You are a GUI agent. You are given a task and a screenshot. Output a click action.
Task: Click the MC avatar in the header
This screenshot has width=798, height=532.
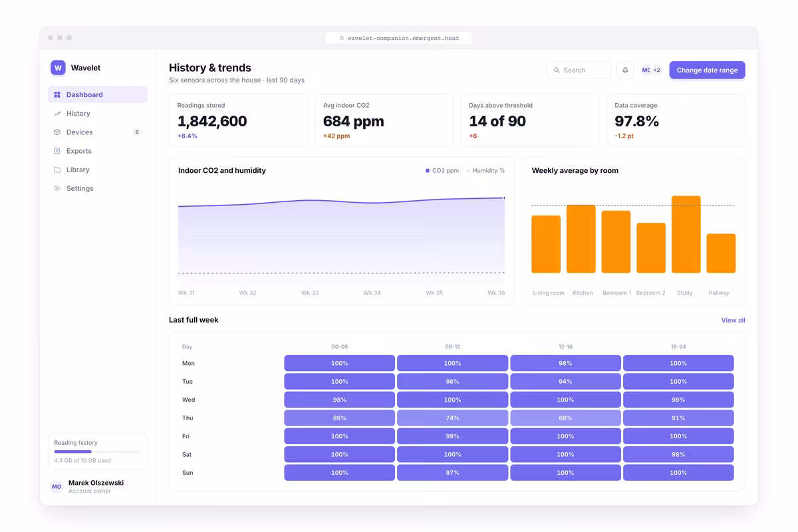(646, 70)
